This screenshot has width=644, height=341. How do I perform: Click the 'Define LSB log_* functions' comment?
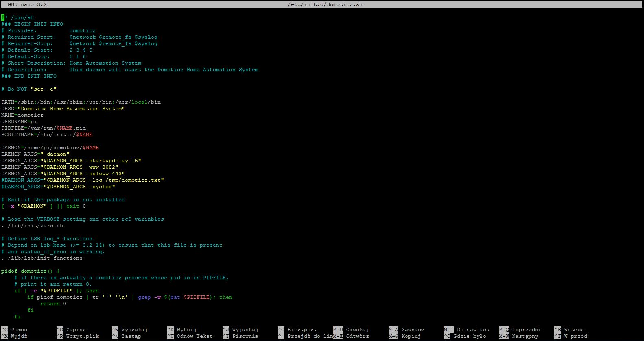(x=48, y=239)
